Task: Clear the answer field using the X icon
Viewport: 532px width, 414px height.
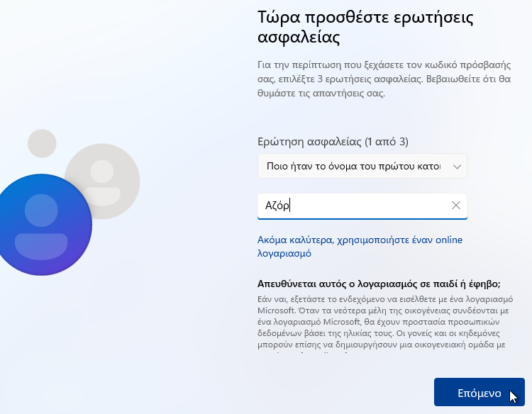Action: (456, 206)
